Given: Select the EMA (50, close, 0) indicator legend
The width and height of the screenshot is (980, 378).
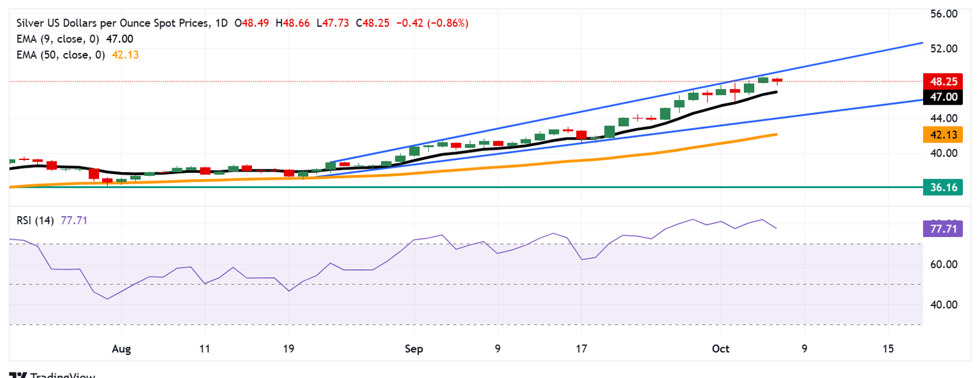Looking at the screenshot, I should [78, 55].
